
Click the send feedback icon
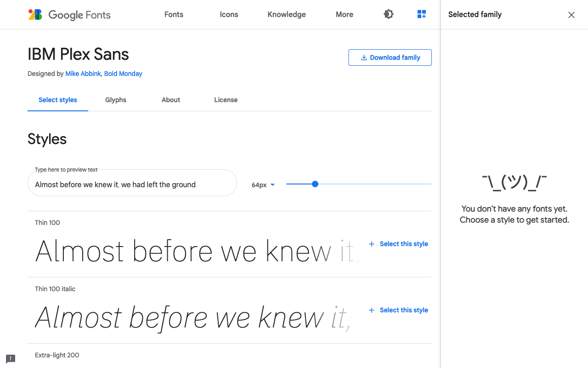[x=11, y=359]
